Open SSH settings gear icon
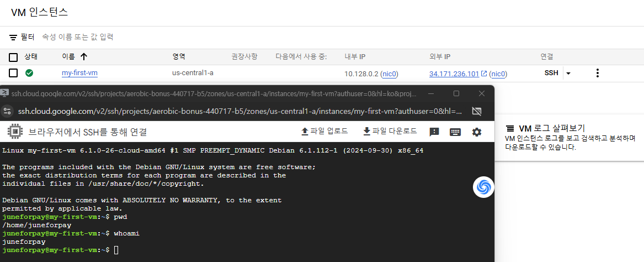This screenshot has height=262, width=644. pyautogui.click(x=476, y=132)
